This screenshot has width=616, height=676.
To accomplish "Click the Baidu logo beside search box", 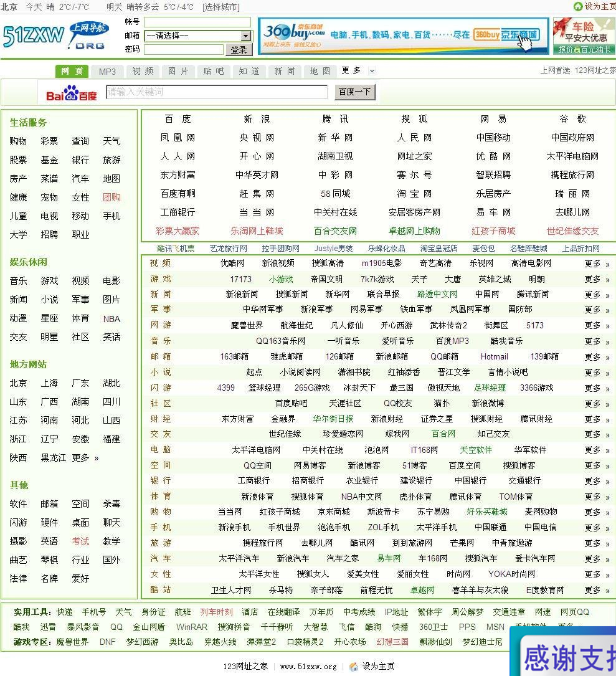I will [x=72, y=93].
